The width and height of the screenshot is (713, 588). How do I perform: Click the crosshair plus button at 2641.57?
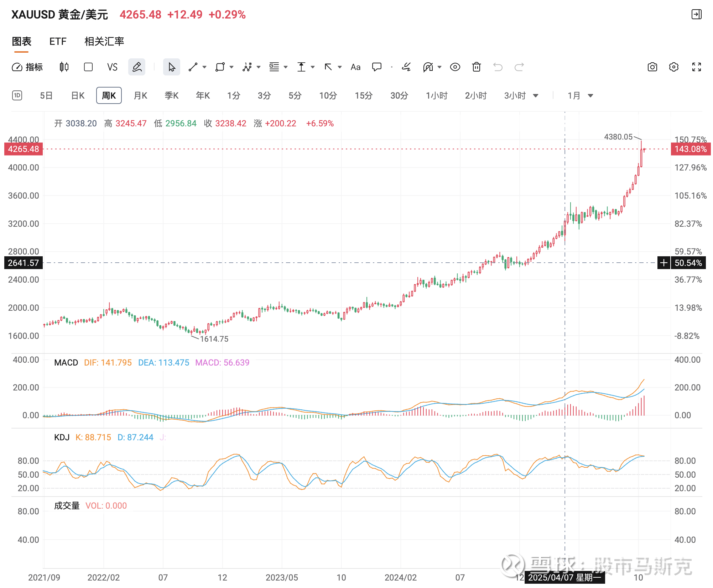click(663, 263)
